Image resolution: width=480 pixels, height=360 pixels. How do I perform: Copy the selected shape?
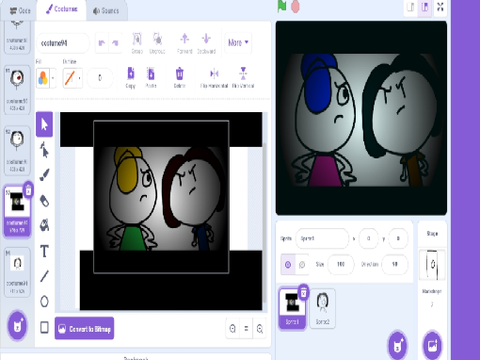tap(131, 78)
